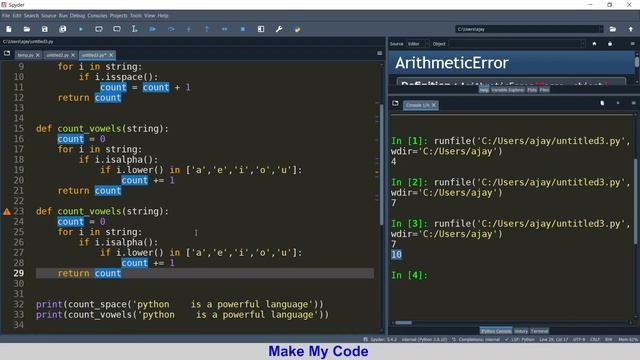Switch to the Plots pane tab

pyautogui.click(x=532, y=90)
